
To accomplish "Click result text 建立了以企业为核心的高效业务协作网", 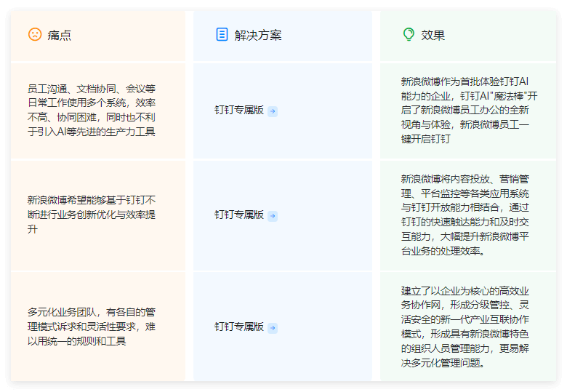I will (465, 327).
